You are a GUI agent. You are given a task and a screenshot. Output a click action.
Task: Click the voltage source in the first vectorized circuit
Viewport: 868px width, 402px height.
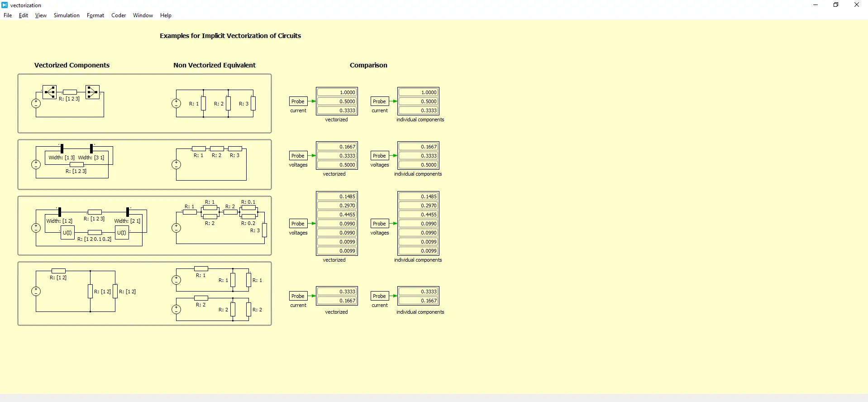click(36, 104)
